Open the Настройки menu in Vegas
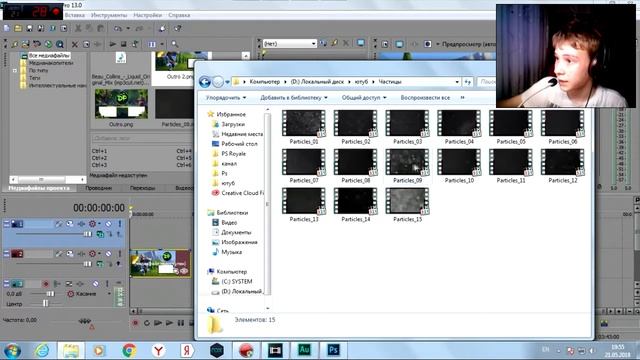 pyautogui.click(x=147, y=15)
